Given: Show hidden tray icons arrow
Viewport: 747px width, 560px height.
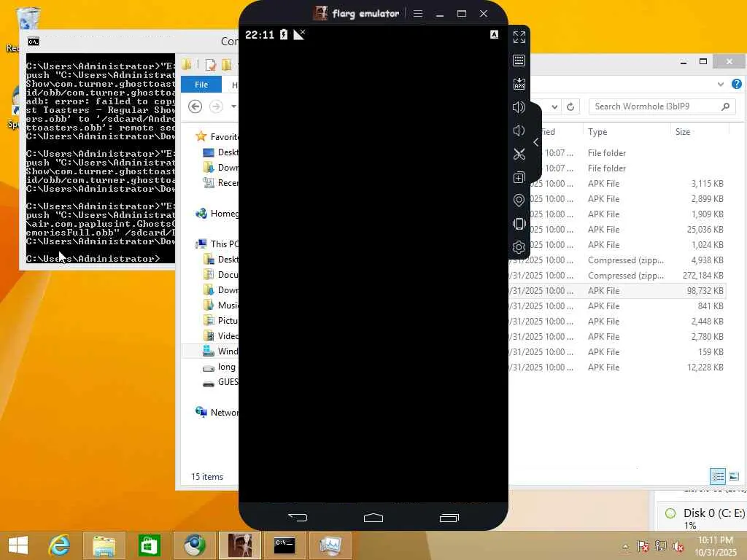Looking at the screenshot, I should point(625,546).
